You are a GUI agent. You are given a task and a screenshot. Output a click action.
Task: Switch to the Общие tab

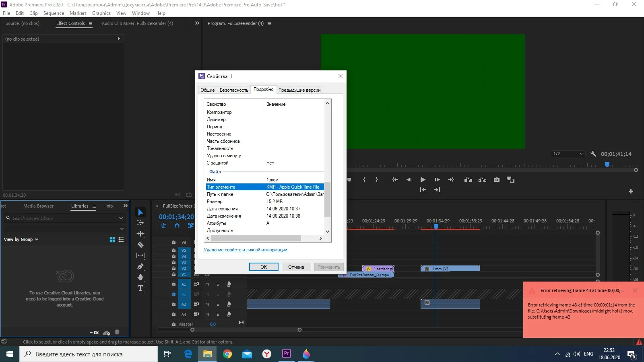[x=208, y=90]
